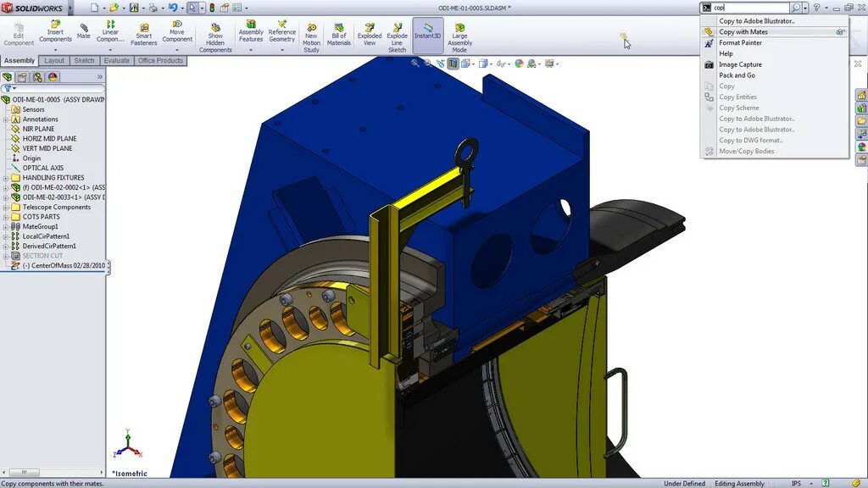
Task: Click the Save icon in quick toolbar
Action: pyautogui.click(x=134, y=8)
